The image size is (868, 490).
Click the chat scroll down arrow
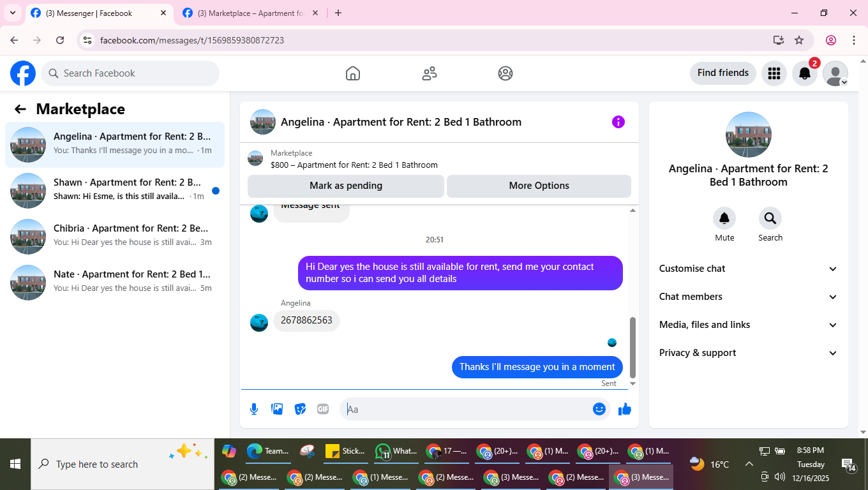(633, 383)
